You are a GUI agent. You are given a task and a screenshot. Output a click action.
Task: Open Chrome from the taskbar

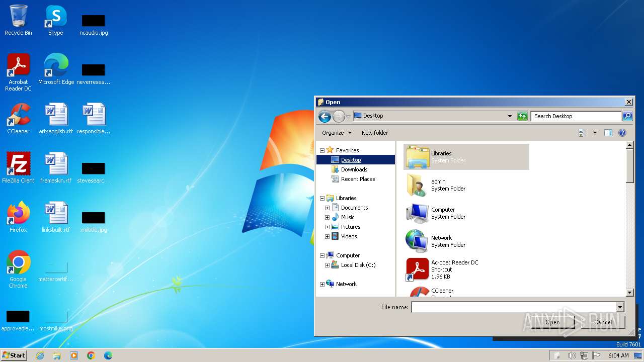[x=91, y=355]
